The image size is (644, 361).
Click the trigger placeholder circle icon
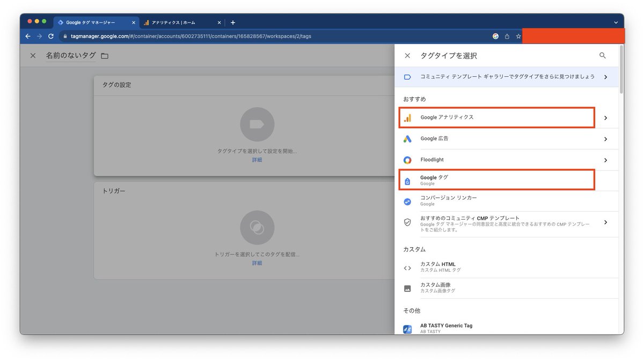[x=257, y=227]
